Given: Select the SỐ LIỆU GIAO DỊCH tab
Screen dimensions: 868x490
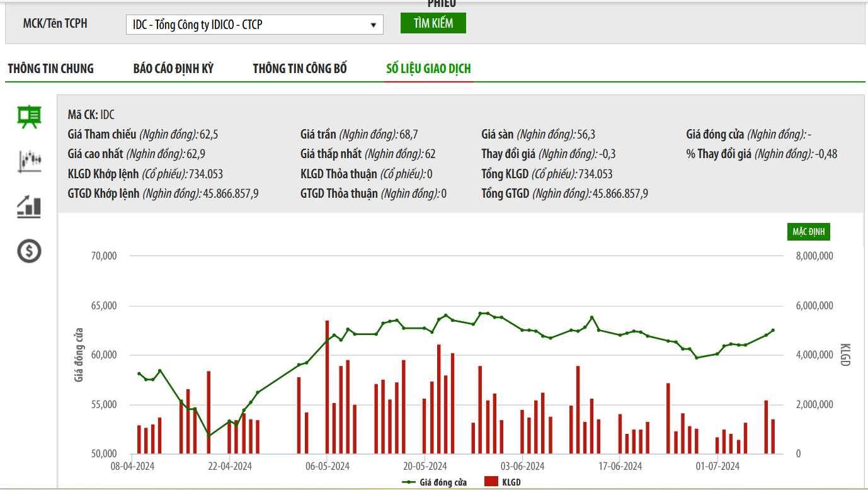Looking at the screenshot, I should pyautogui.click(x=428, y=69).
